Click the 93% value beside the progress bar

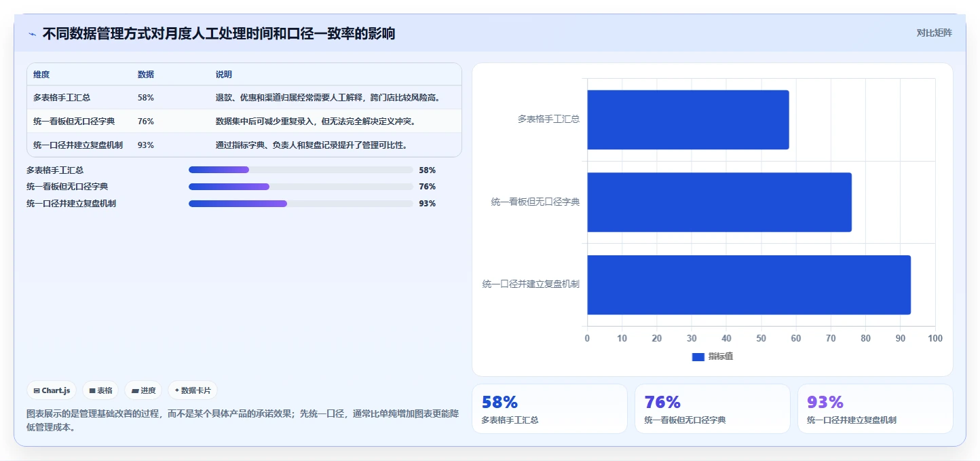click(x=428, y=204)
